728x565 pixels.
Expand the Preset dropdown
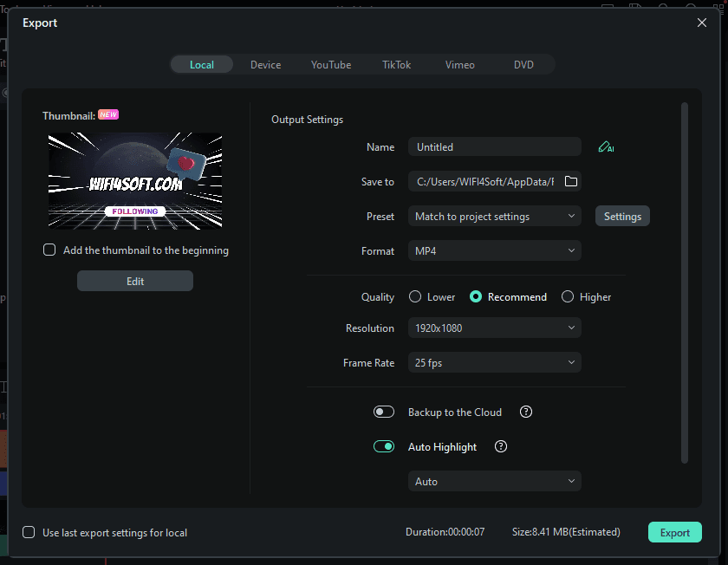pos(494,217)
